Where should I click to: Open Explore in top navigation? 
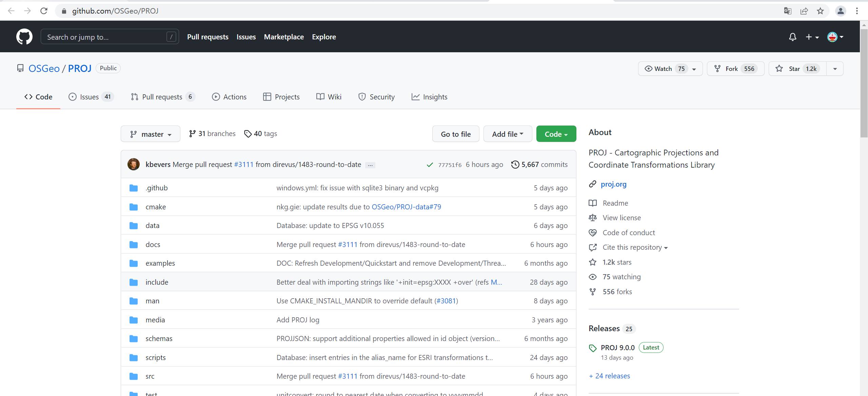coord(324,37)
